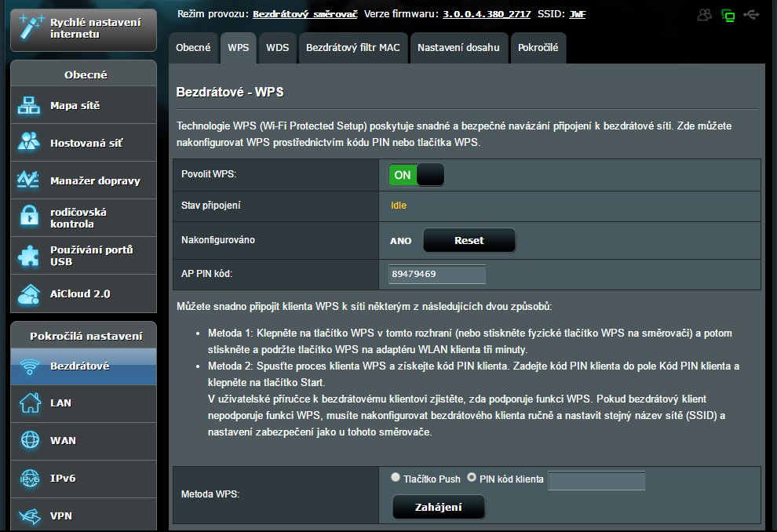This screenshot has height=532, width=777.
Task: Click the Hostovaná síť guest users icon
Action: click(x=29, y=142)
